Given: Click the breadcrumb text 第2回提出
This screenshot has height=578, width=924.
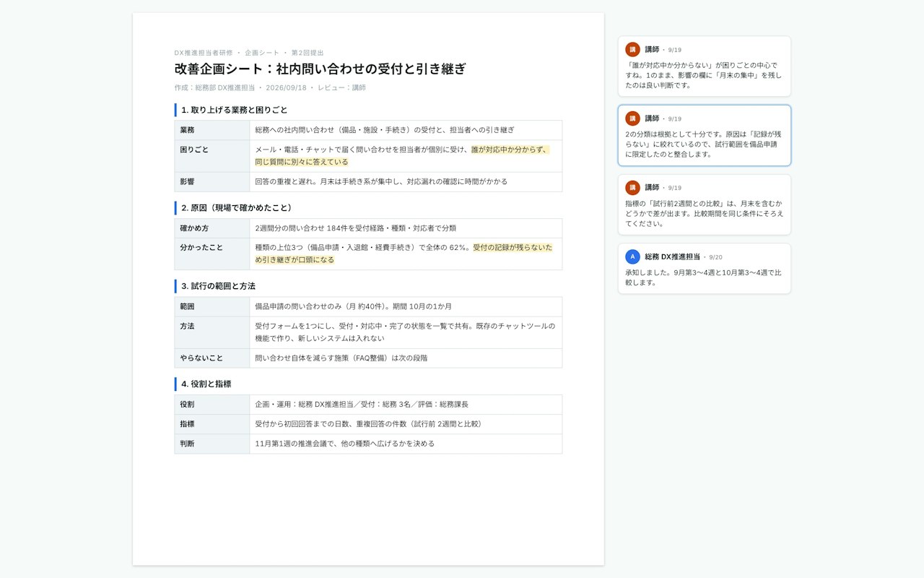Looking at the screenshot, I should point(308,53).
